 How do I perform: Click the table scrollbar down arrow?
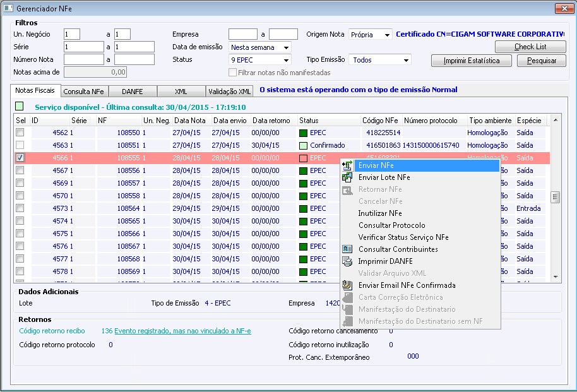tap(556, 276)
